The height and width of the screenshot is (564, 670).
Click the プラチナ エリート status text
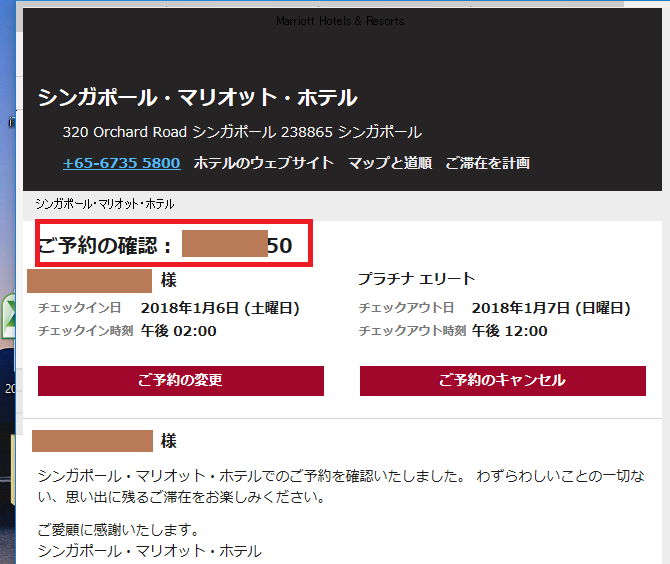[417, 279]
